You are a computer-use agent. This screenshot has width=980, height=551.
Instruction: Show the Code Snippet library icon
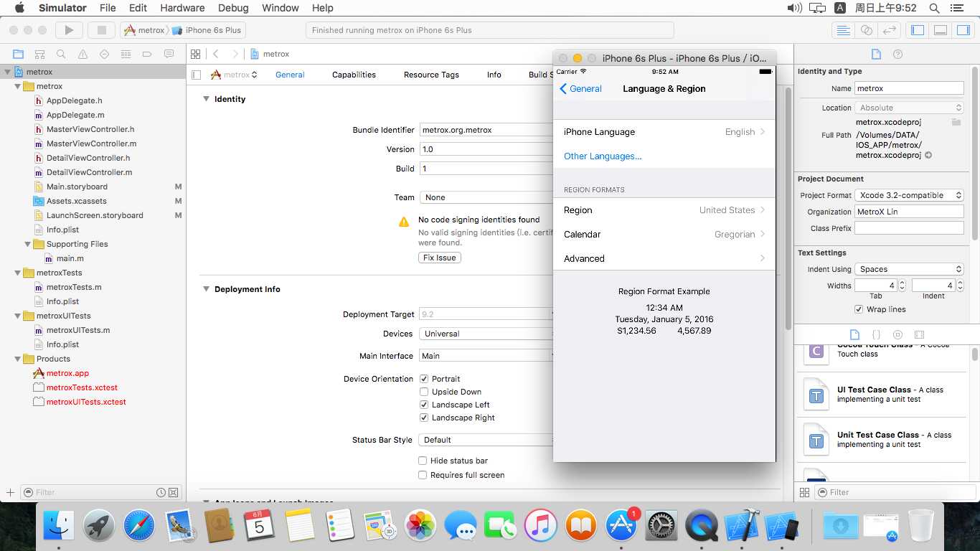[876, 334]
